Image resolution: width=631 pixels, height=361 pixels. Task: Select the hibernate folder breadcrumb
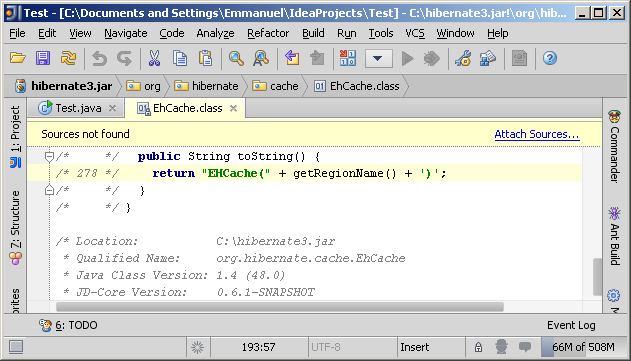click(x=206, y=86)
